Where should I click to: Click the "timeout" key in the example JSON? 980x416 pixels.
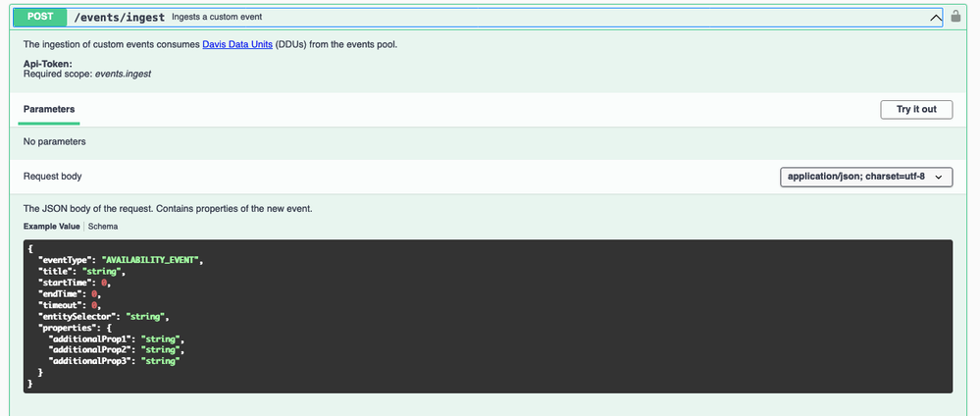(61, 305)
